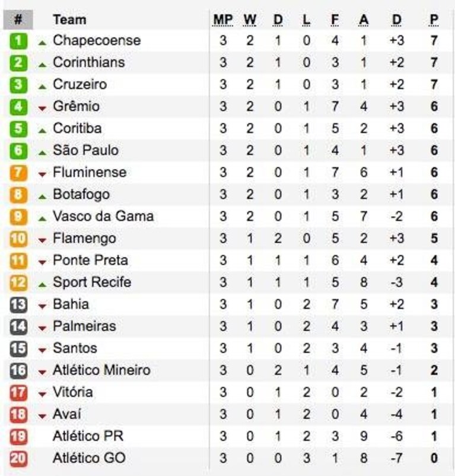455x476 pixels.
Task: Click the MP column header
Action: pos(223,20)
